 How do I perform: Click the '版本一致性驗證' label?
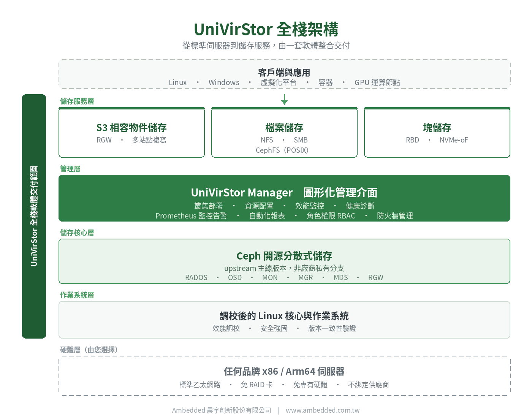(x=332, y=328)
